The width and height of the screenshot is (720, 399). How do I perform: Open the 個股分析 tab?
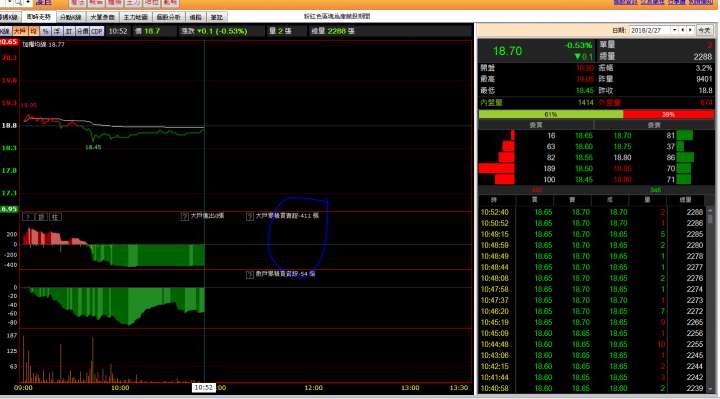click(x=169, y=17)
